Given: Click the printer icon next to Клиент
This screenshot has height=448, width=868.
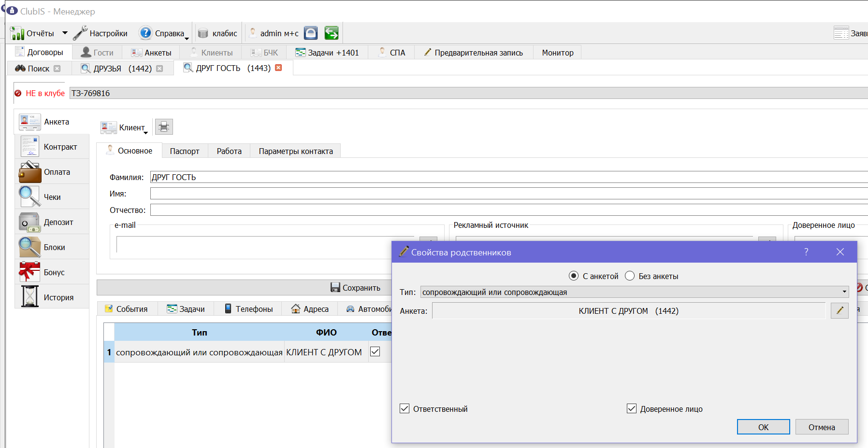Looking at the screenshot, I should [164, 127].
